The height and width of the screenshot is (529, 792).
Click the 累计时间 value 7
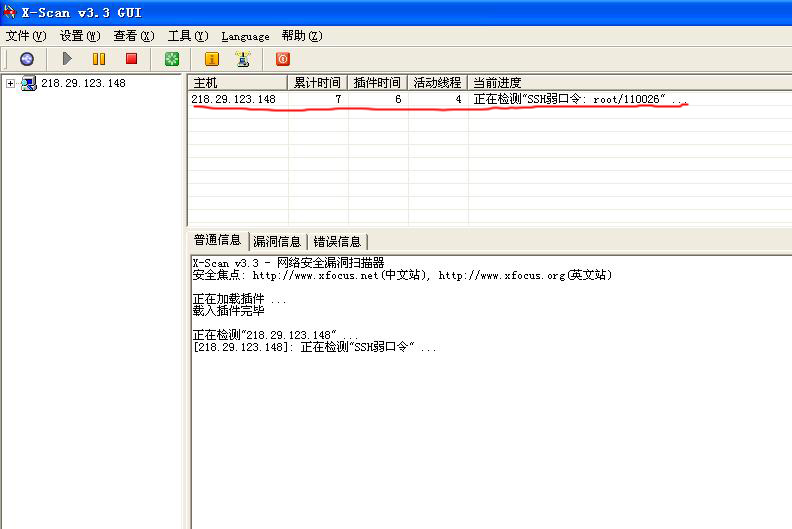point(338,99)
